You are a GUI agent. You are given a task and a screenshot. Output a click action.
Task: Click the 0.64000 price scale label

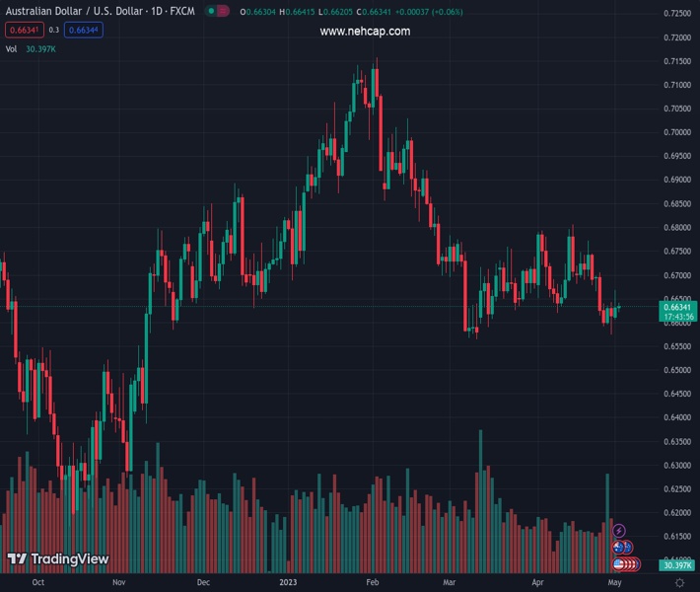(x=677, y=417)
